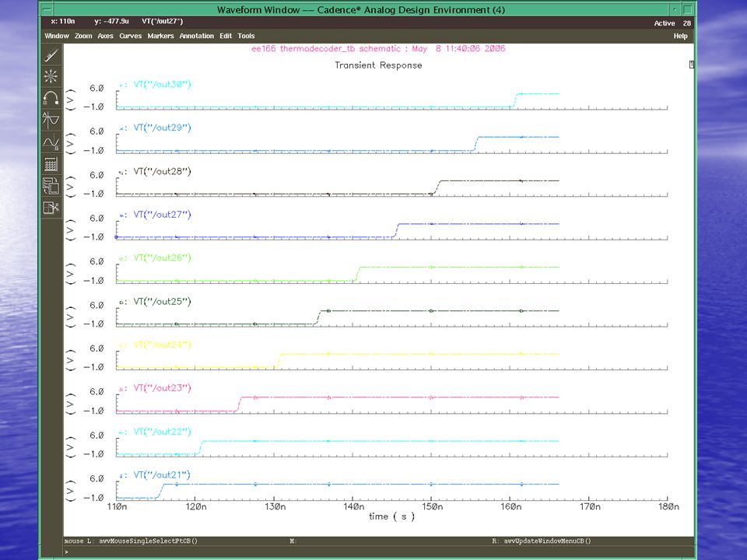This screenshot has width=747, height=560.
Task: Open the Tools menu
Action: (x=247, y=36)
